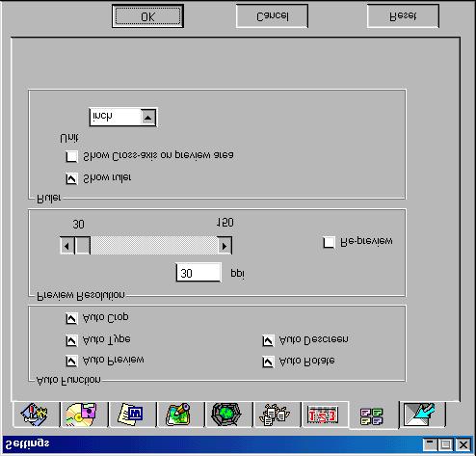Enable the Re-preview checkbox
Viewport: 476px width, 456px height.
tap(329, 242)
